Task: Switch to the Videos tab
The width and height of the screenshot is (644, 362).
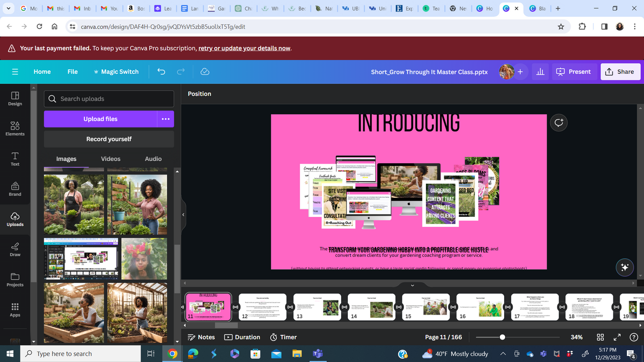Action: pos(111,159)
